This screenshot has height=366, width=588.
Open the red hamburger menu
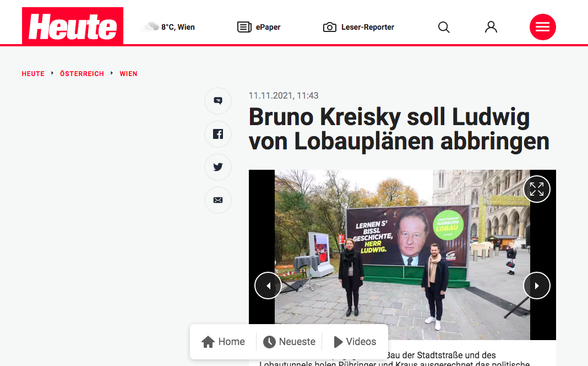[542, 27]
